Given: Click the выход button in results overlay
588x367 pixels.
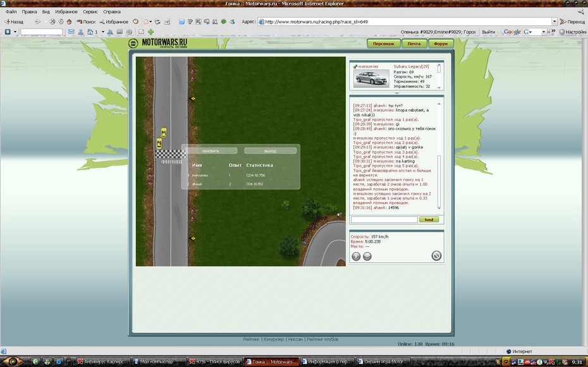Looking at the screenshot, I should [270, 151].
